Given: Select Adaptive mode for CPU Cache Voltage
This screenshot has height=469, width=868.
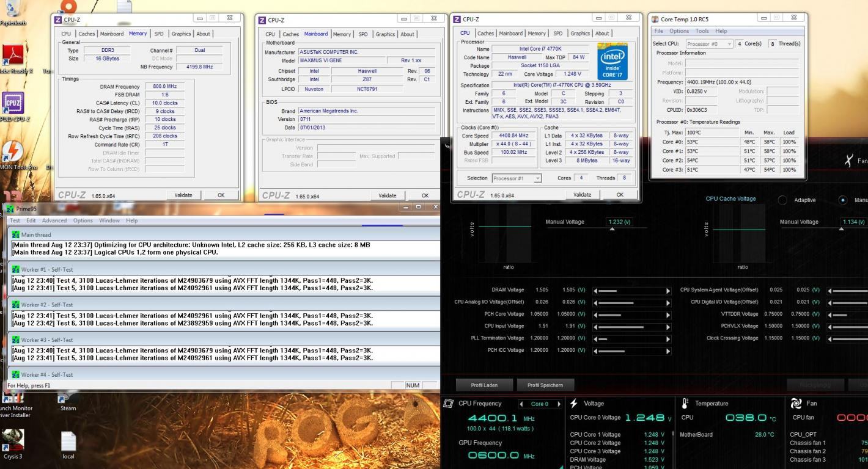Looking at the screenshot, I should [x=782, y=200].
